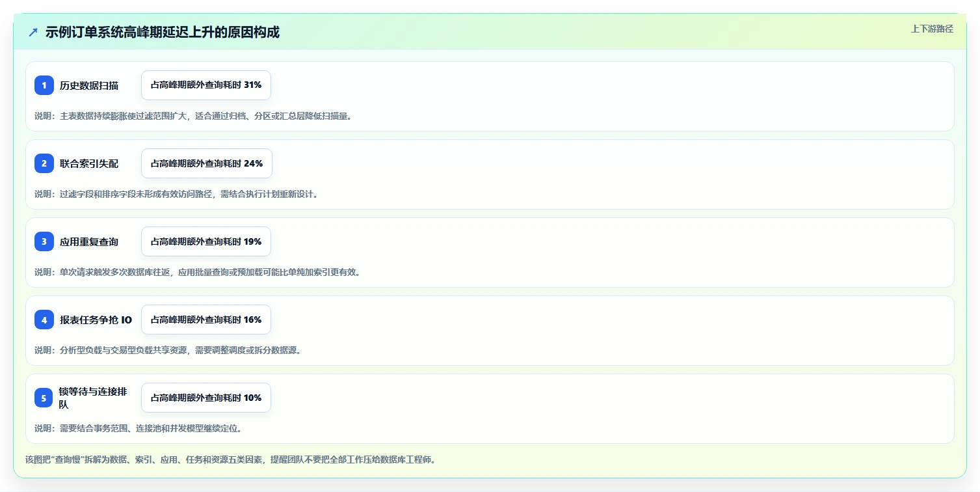Click the 历史数据扫描 heading
Screen dimensions: 980x492
click(89, 85)
